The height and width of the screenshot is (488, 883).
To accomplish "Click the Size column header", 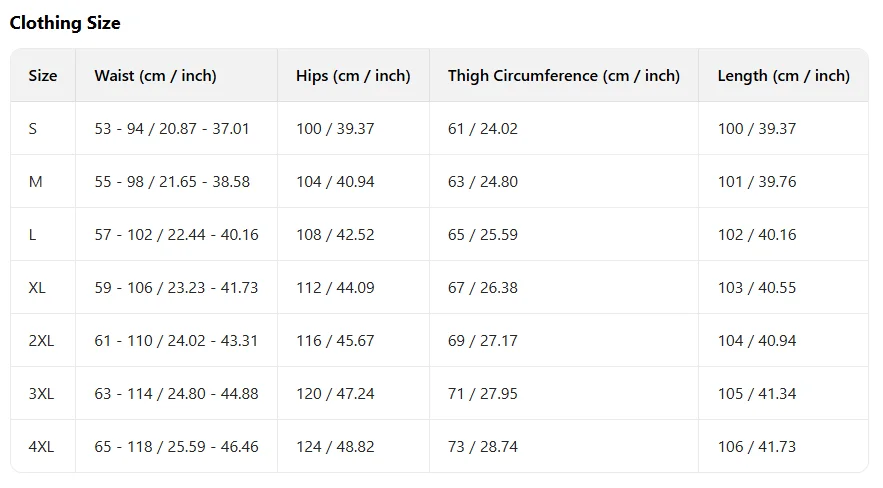I will coord(43,76).
